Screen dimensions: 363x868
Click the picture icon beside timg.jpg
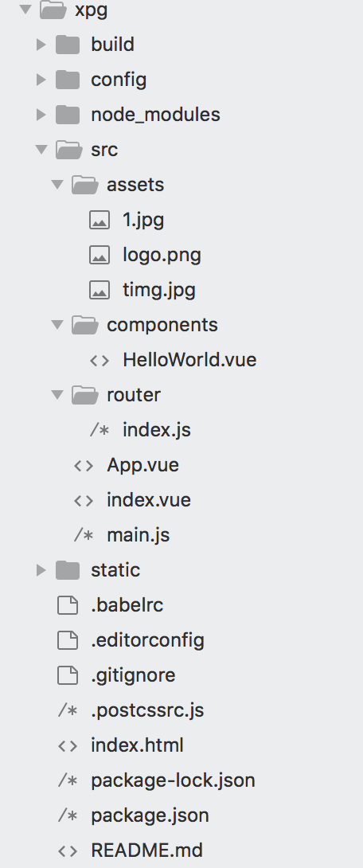(x=100, y=290)
